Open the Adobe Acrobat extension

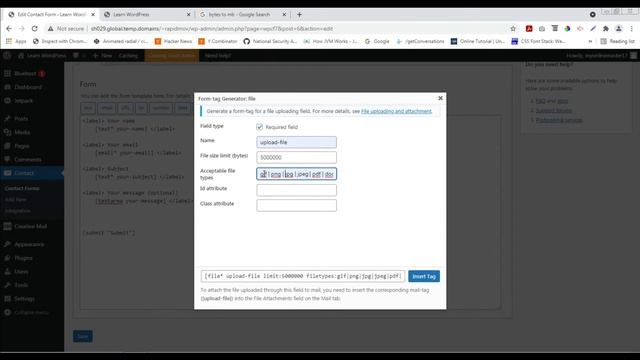coord(529,29)
